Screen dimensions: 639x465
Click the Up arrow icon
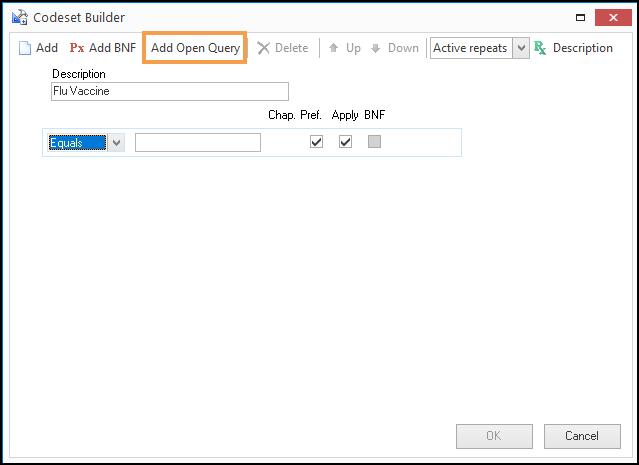(x=334, y=48)
